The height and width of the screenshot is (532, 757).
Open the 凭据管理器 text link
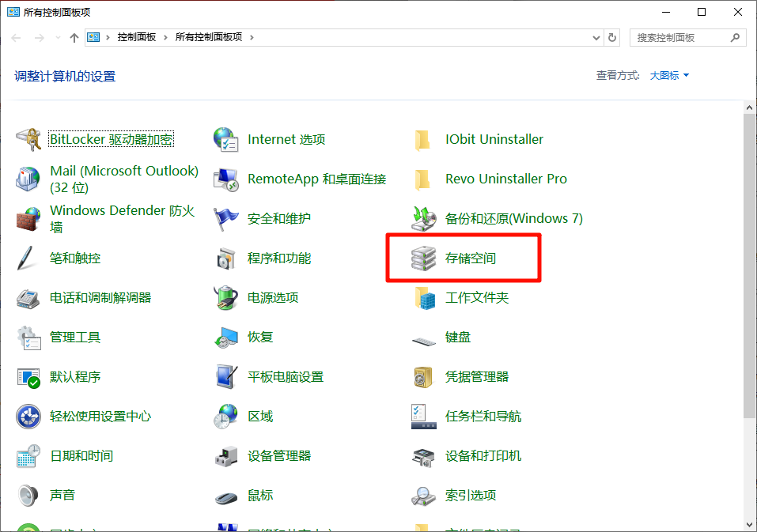pos(476,377)
